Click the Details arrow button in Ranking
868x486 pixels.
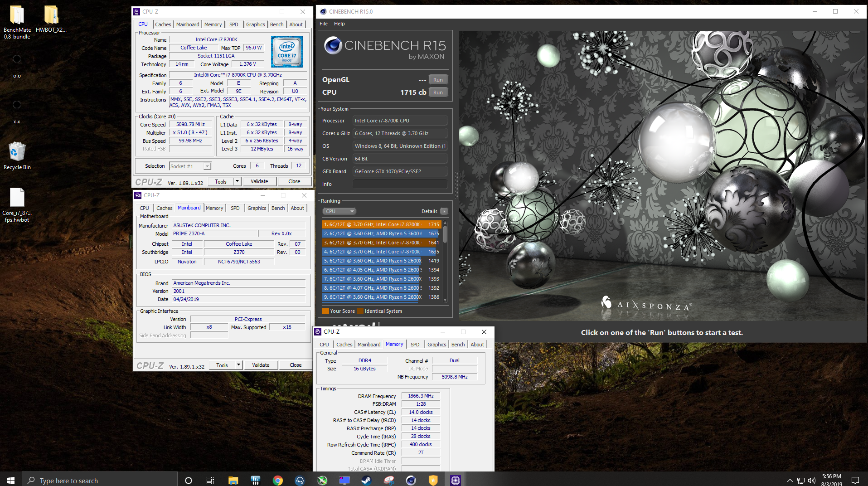444,211
